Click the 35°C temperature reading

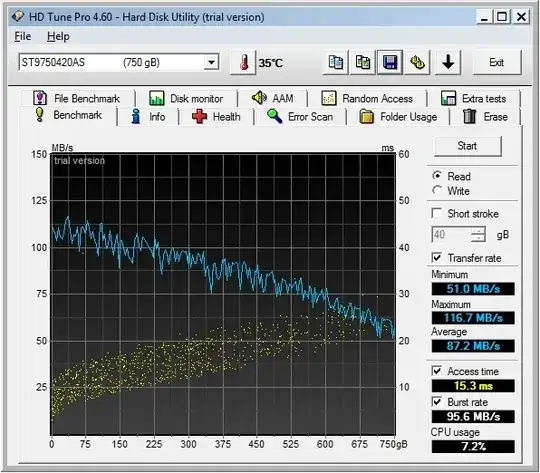[x=271, y=63]
